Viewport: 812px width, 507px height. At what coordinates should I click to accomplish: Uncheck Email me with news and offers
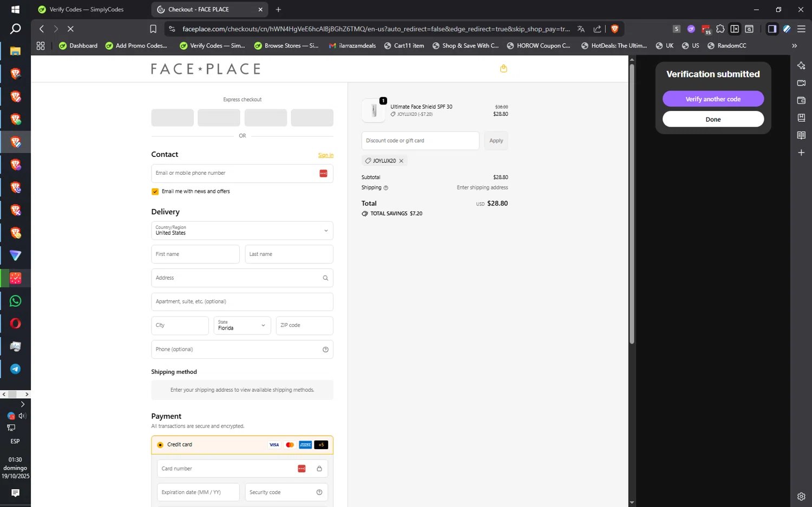(x=155, y=192)
